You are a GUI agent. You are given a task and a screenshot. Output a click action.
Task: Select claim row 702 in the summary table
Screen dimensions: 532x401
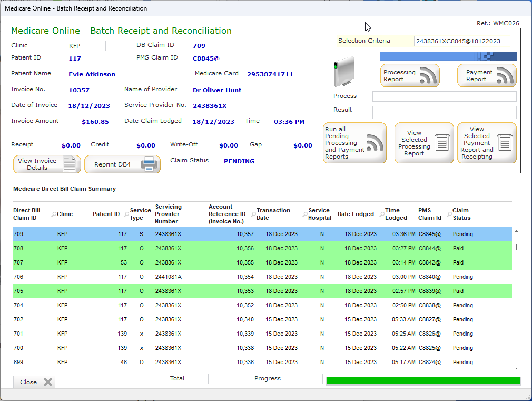click(x=262, y=320)
